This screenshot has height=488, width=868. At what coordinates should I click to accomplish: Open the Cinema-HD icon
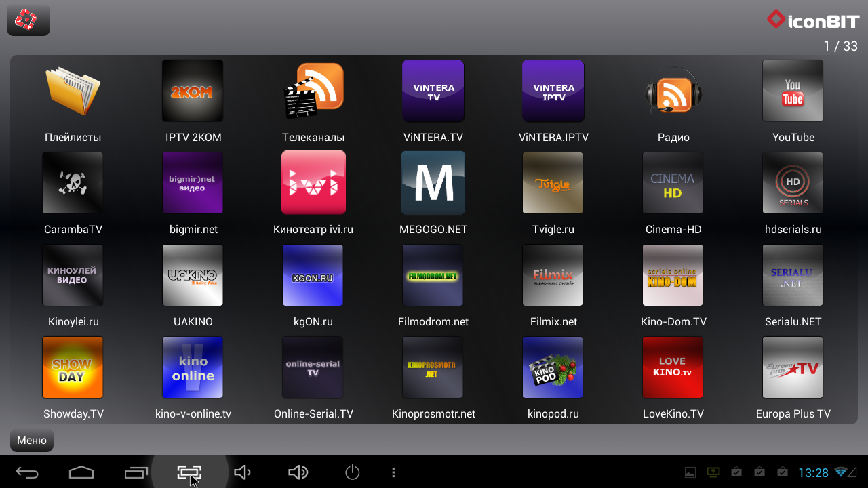(673, 182)
